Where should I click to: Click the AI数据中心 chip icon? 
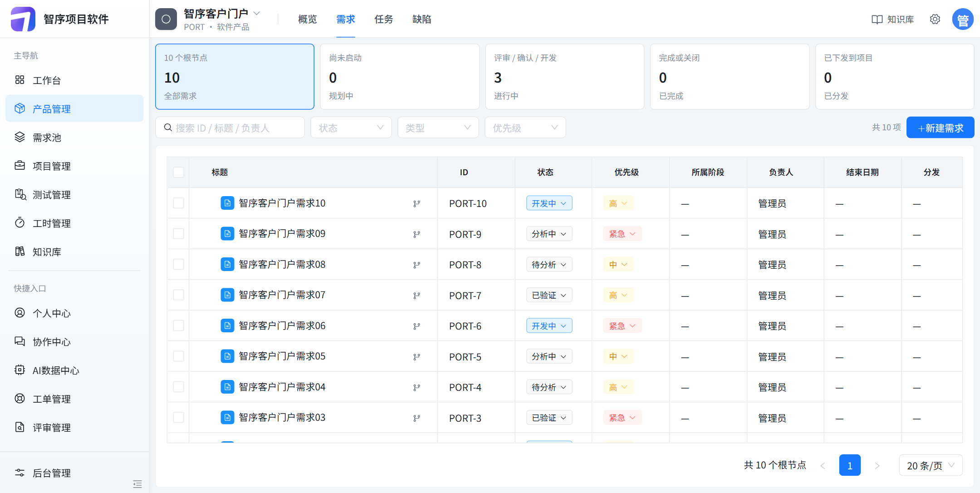[20, 370]
